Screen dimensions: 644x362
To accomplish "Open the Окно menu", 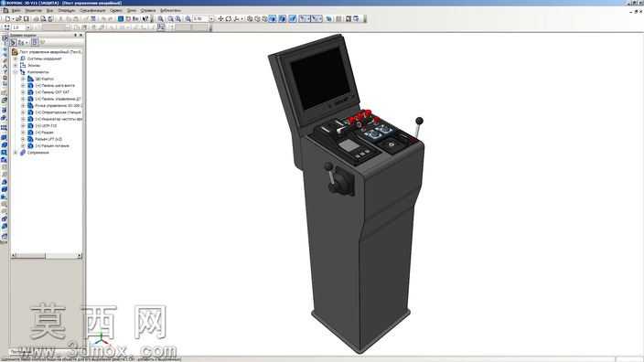I will pos(132,10).
